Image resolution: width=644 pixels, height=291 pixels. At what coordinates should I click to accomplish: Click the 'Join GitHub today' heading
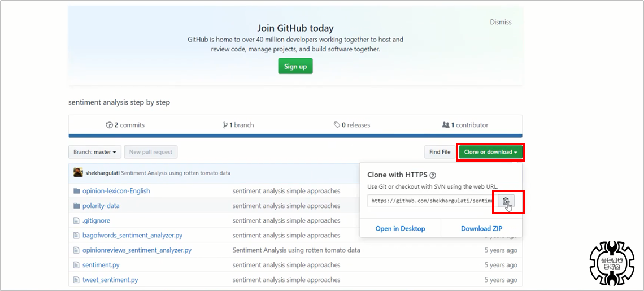click(295, 28)
